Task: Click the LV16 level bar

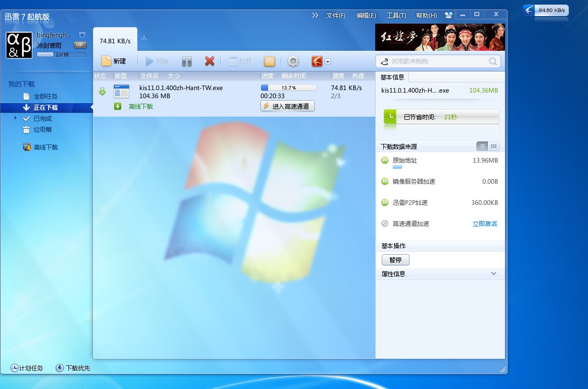Action: click(61, 54)
